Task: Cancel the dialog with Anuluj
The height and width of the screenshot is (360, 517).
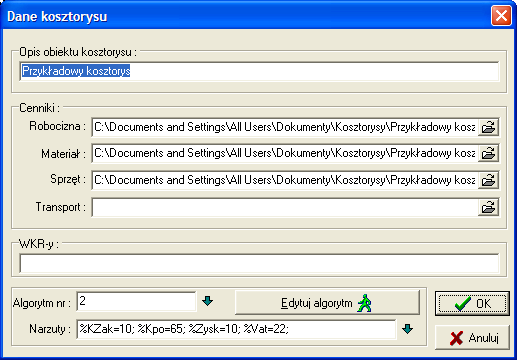Action: (472, 338)
